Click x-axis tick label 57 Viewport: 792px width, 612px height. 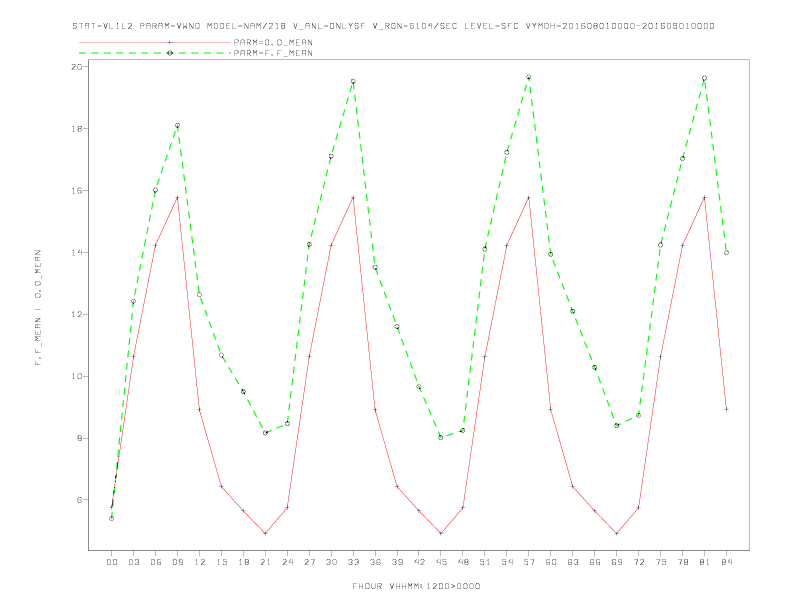click(x=529, y=562)
